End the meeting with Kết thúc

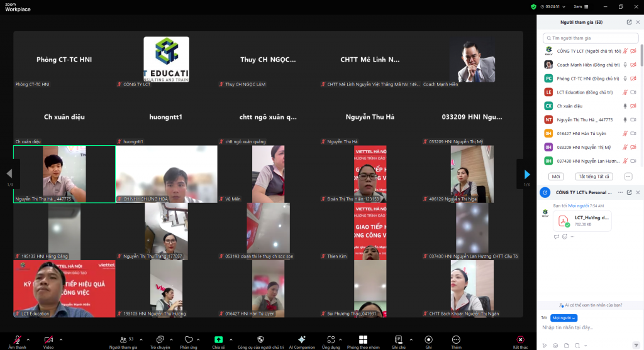[x=520, y=341]
